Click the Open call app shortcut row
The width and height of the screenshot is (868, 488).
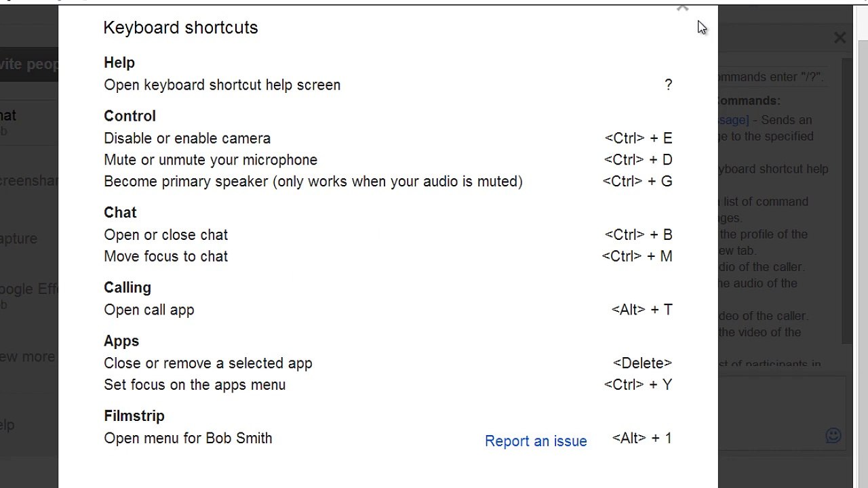[x=149, y=310]
